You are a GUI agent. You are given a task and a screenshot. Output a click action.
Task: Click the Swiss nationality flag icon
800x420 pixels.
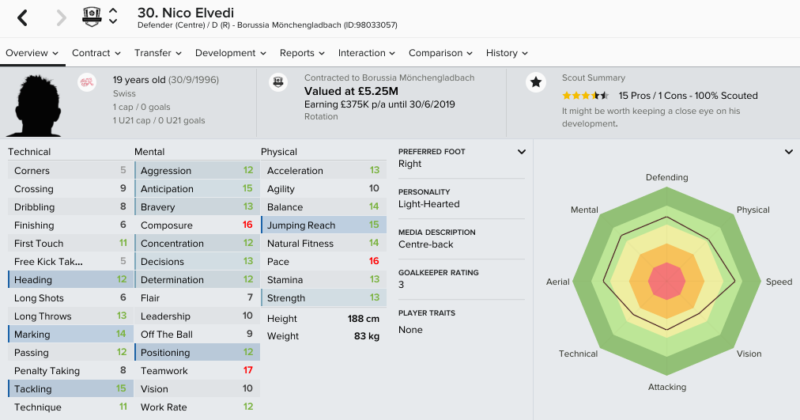click(87, 82)
